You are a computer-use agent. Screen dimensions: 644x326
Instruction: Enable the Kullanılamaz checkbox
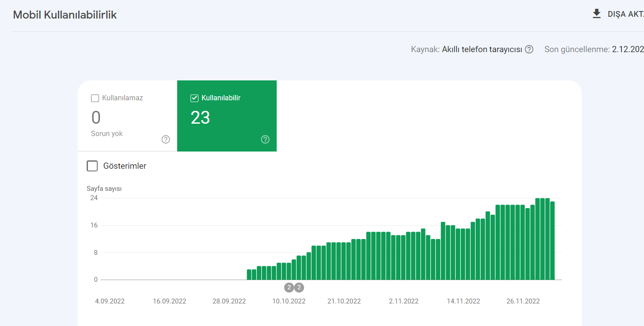95,98
